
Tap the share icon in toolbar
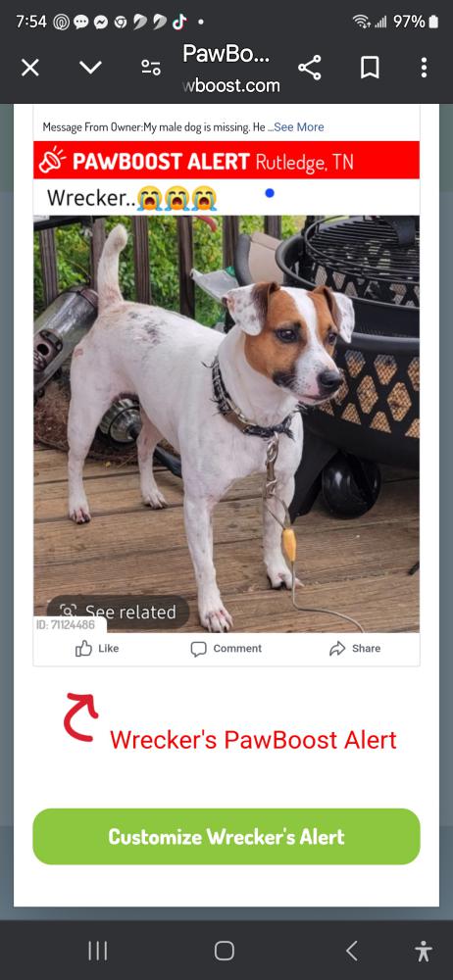(x=310, y=68)
